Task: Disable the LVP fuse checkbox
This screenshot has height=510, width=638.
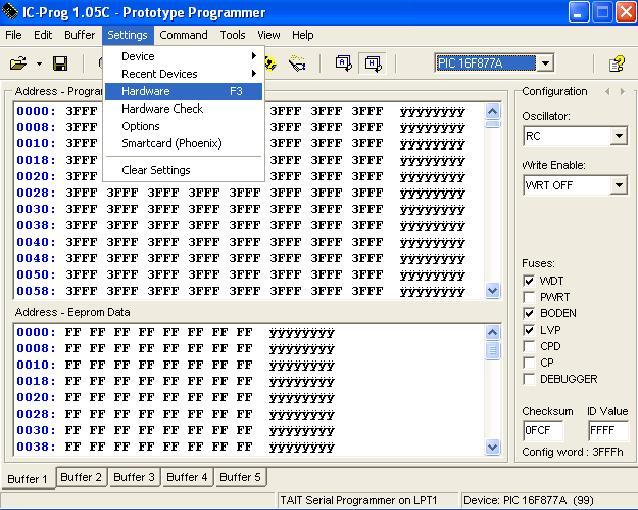Action: pyautogui.click(x=529, y=330)
